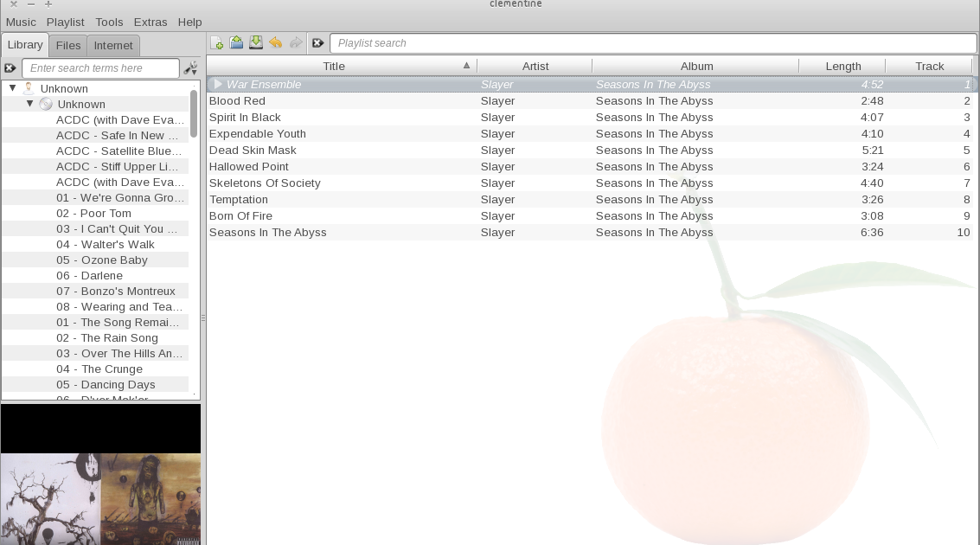Save the current playlist using toolbar icon

pos(256,42)
